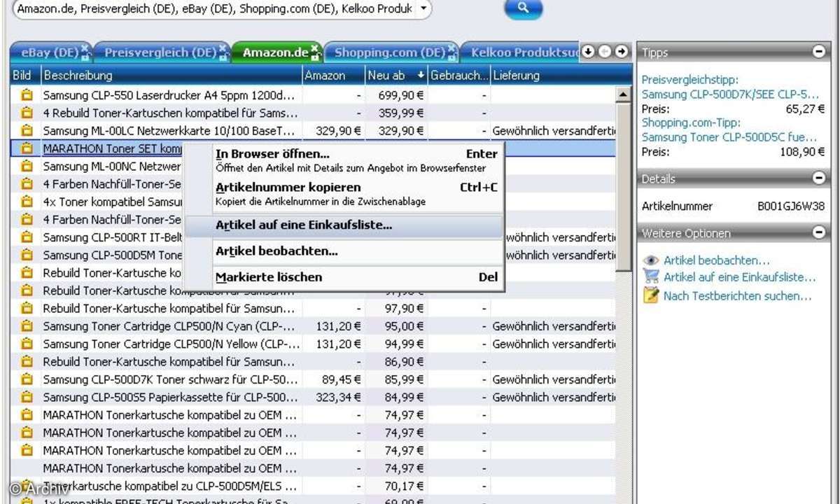840x504 pixels.
Task: Start the search with the blue magnifier button
Action: (523, 8)
